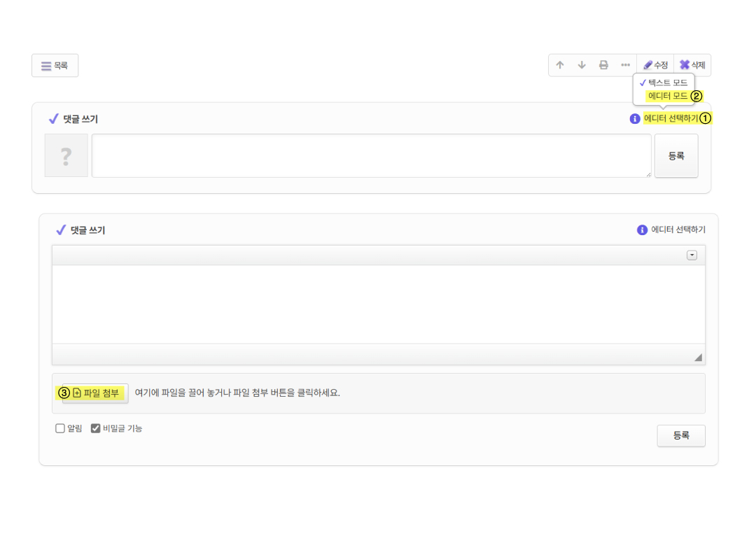This screenshot has height=550, width=756.
Task: Open the more options ellipsis icon
Action: (625, 65)
